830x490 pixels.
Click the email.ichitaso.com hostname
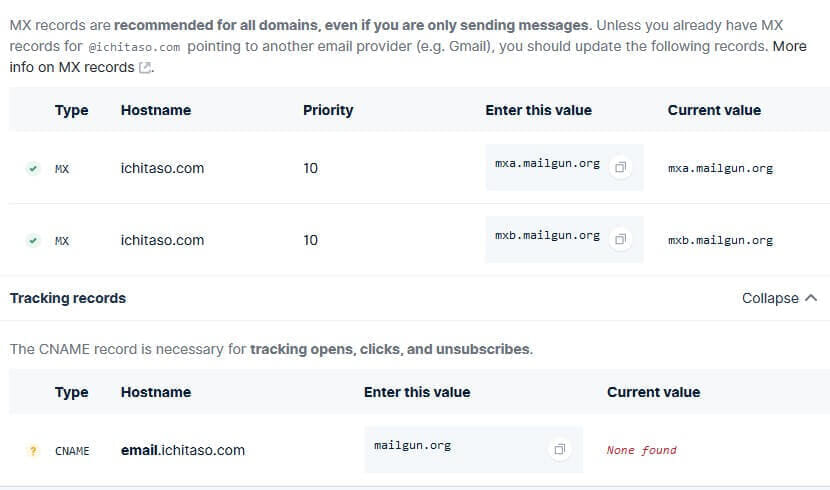coord(183,450)
